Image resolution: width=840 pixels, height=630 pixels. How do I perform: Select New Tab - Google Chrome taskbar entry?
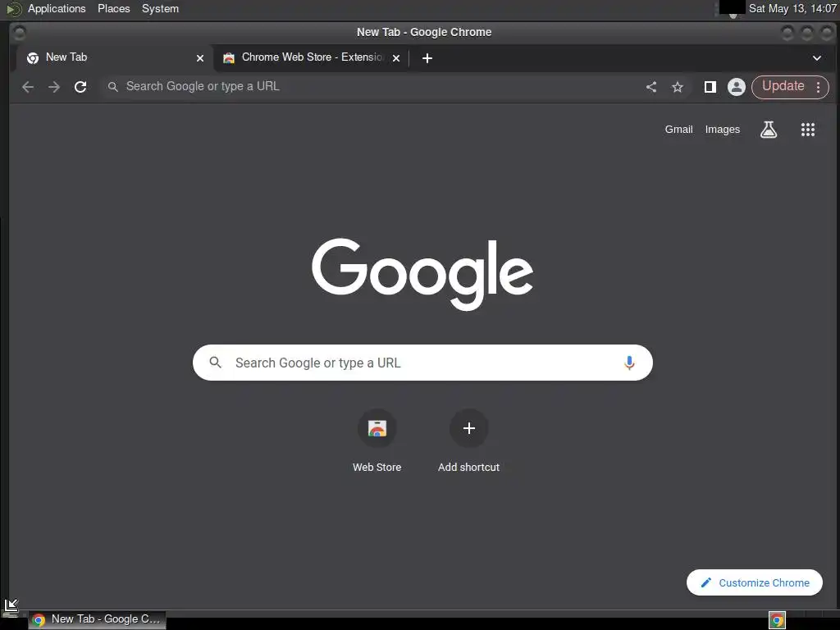click(x=97, y=620)
